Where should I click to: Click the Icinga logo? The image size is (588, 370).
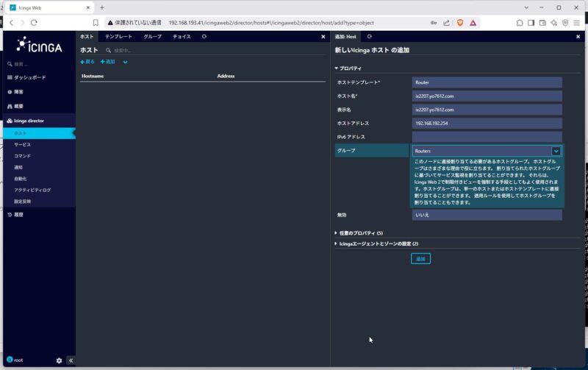(39, 45)
